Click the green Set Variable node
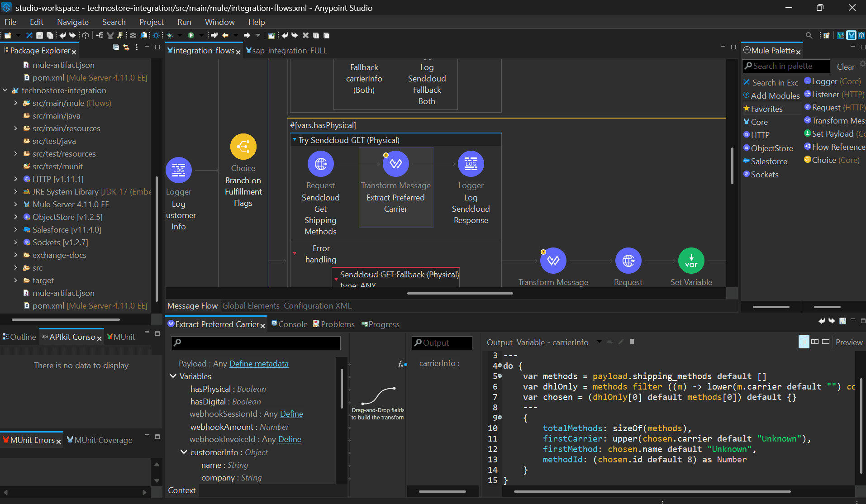The image size is (866, 504). tap(691, 261)
